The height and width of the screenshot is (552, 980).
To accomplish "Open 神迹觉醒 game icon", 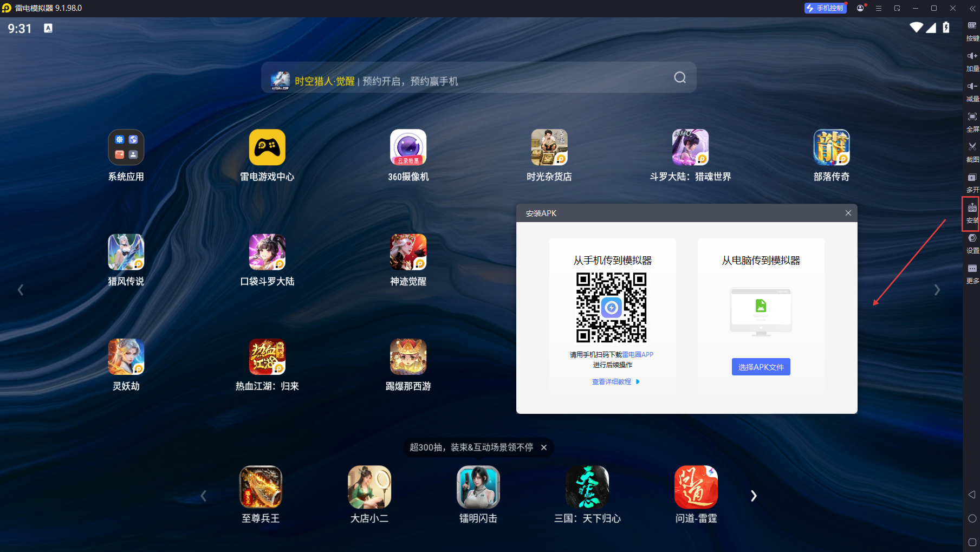I will coord(408,252).
